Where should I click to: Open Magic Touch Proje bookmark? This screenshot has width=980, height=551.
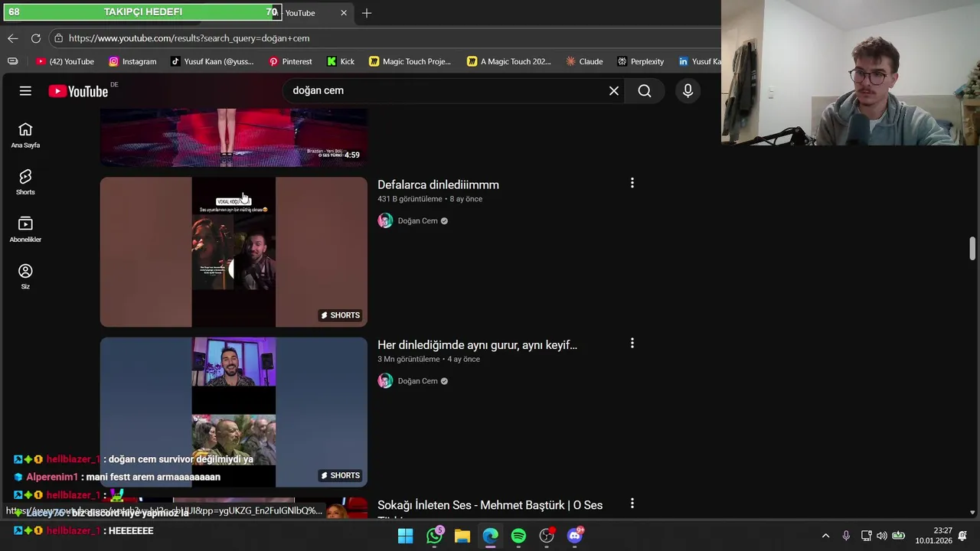coord(410,61)
